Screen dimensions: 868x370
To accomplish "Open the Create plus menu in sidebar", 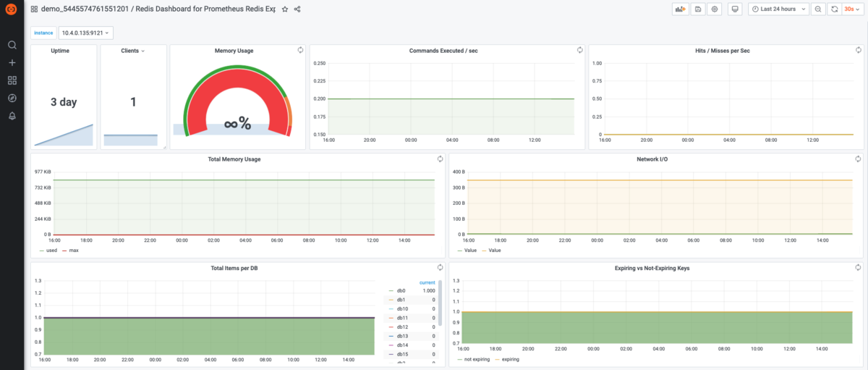I will tap(12, 63).
